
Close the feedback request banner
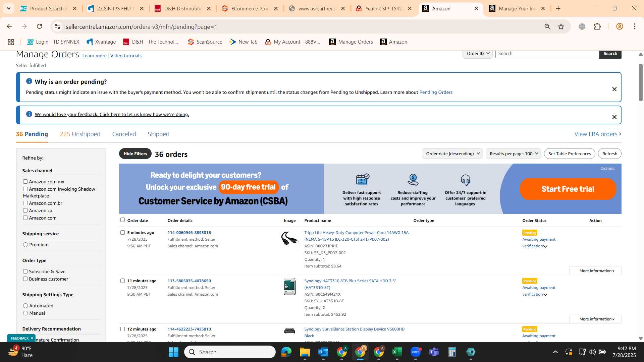point(614,117)
